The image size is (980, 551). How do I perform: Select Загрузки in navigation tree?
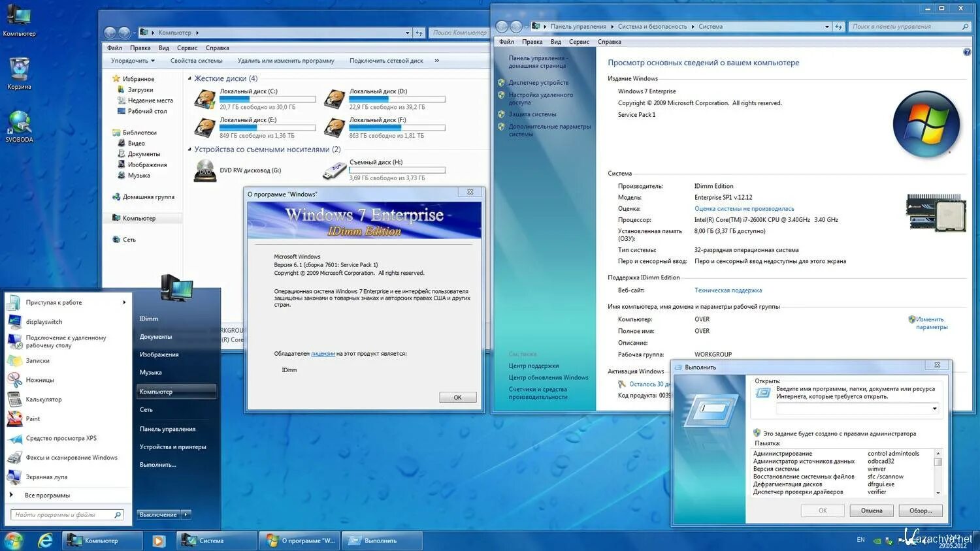[x=140, y=89]
